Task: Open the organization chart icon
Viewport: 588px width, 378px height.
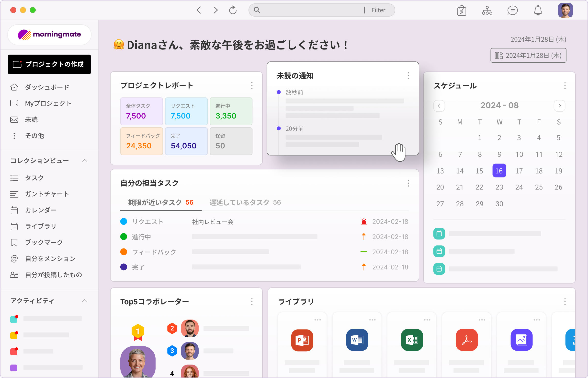Action: [x=487, y=10]
